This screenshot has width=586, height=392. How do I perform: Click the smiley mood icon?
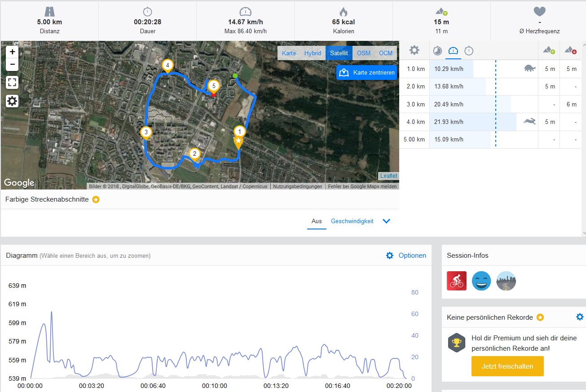(x=481, y=281)
